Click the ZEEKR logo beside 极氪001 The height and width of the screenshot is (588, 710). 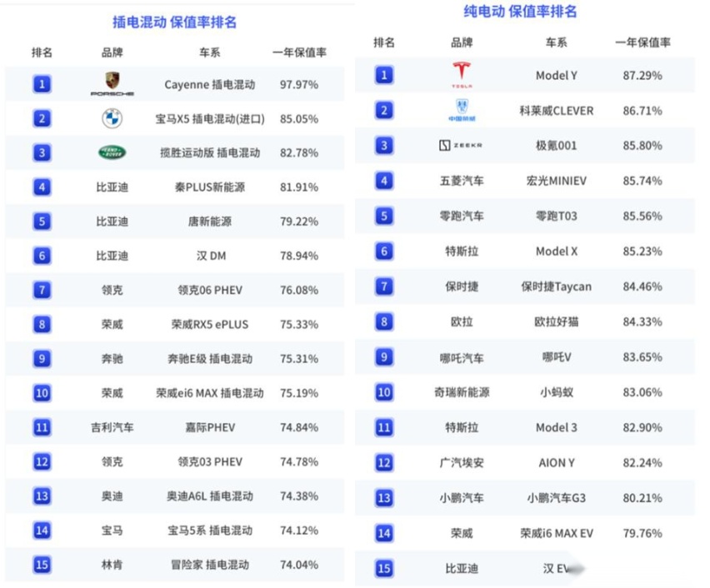coord(461,145)
